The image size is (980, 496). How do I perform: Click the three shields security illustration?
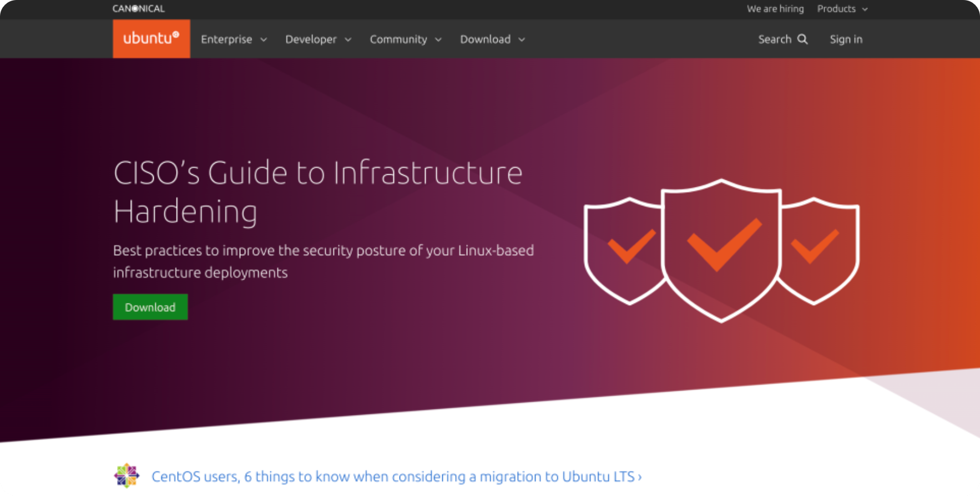tap(721, 250)
